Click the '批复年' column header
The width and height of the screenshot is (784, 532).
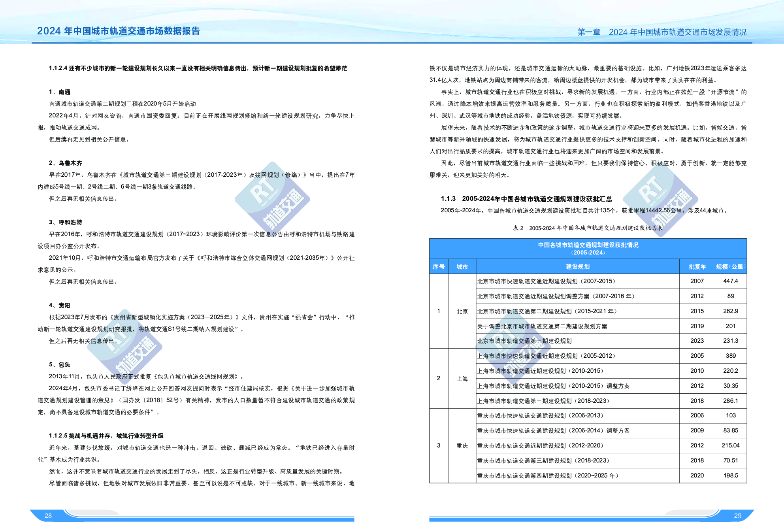click(x=697, y=267)
